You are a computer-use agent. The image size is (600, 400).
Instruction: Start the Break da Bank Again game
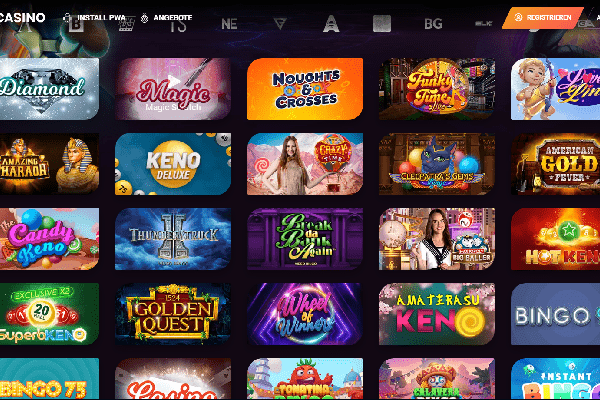[x=305, y=239]
